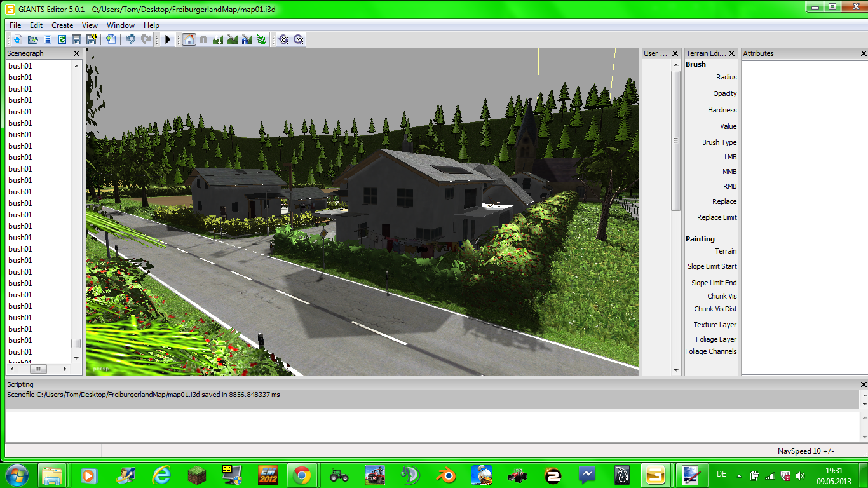The height and width of the screenshot is (488, 868).
Task: Open the File menu
Action: coord(15,25)
